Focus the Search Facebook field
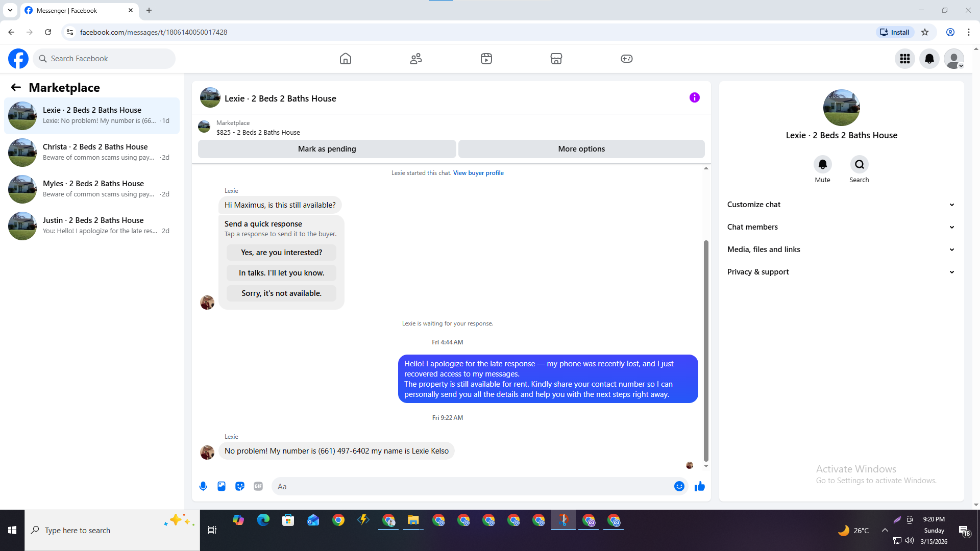The width and height of the screenshot is (980, 551). point(104,59)
